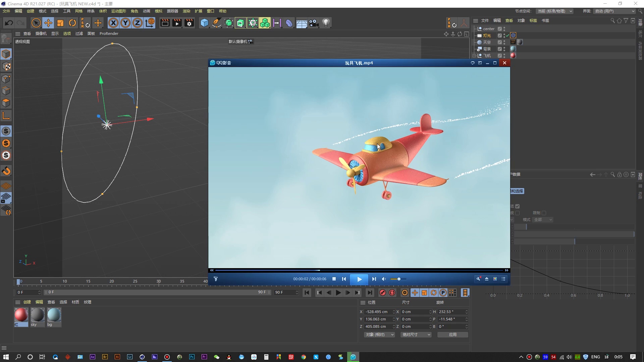
Task: Activate the Rotate tool
Action: 72,23
